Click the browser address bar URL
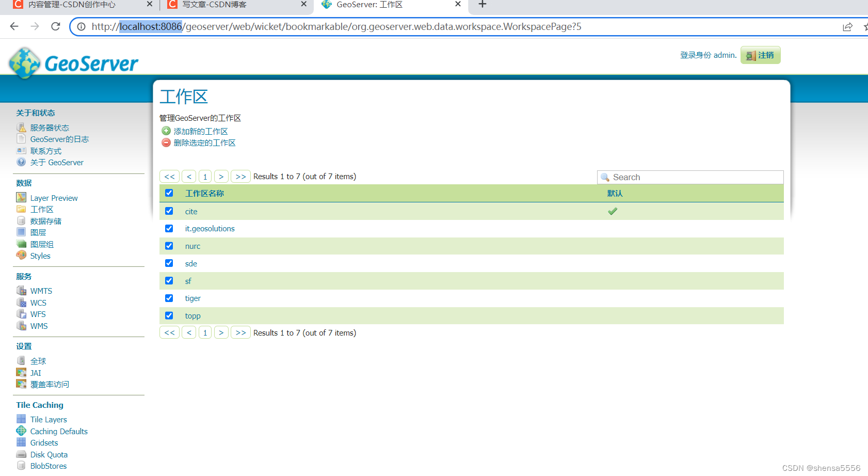Screen dimensions: 868x476 click(336, 26)
